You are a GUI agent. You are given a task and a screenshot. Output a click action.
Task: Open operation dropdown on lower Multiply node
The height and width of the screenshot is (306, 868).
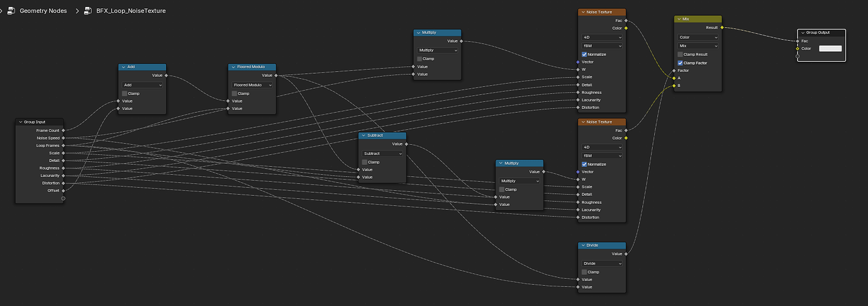coord(520,181)
